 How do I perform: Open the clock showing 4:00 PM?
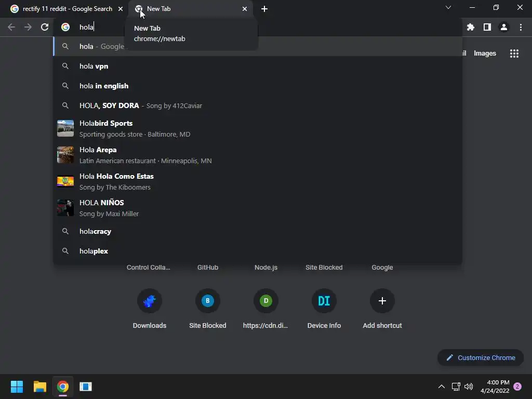[x=495, y=387]
